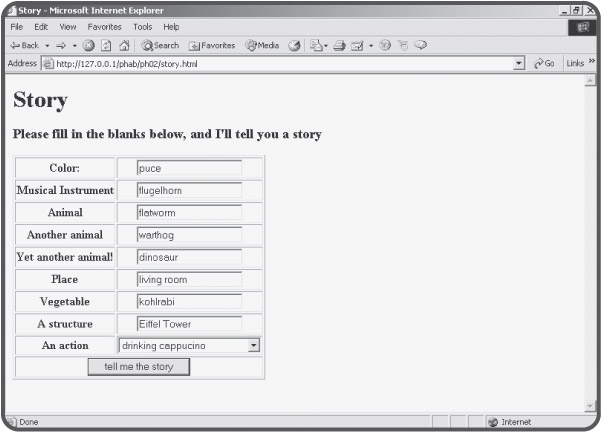Click the Refresh page icon
Screen dimensions: 602x433
coord(106,45)
